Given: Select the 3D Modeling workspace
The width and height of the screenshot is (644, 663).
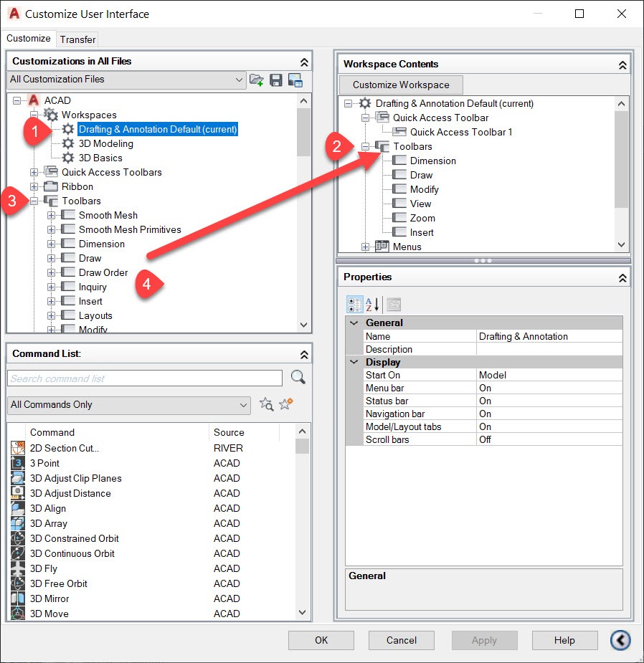Looking at the screenshot, I should click(x=106, y=143).
